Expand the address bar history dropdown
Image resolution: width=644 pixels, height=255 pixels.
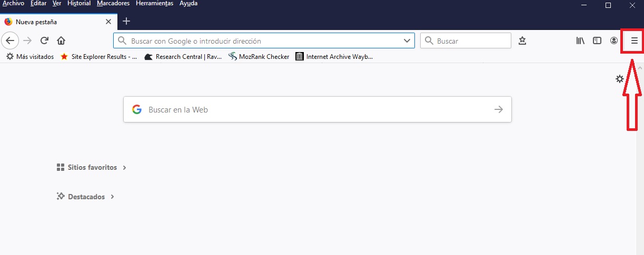coord(407,40)
